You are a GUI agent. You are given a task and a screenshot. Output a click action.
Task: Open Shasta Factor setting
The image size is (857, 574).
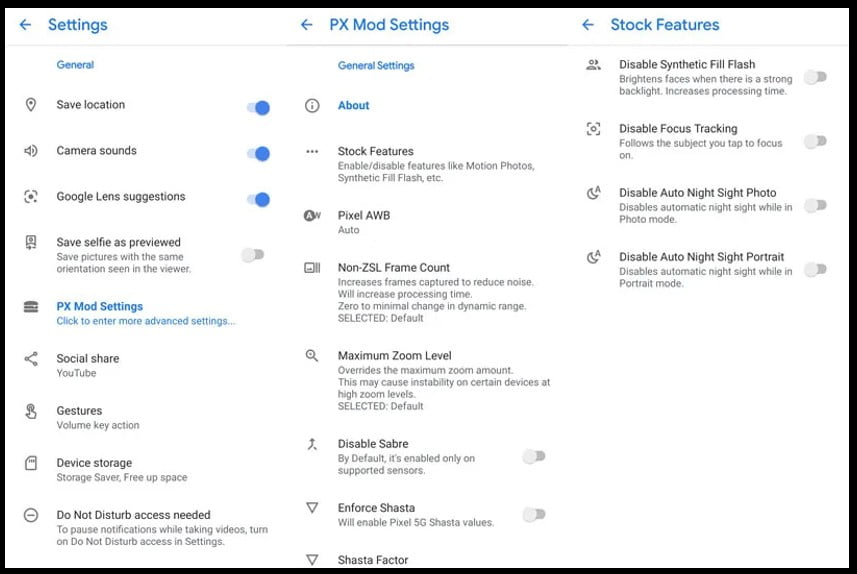point(427,560)
